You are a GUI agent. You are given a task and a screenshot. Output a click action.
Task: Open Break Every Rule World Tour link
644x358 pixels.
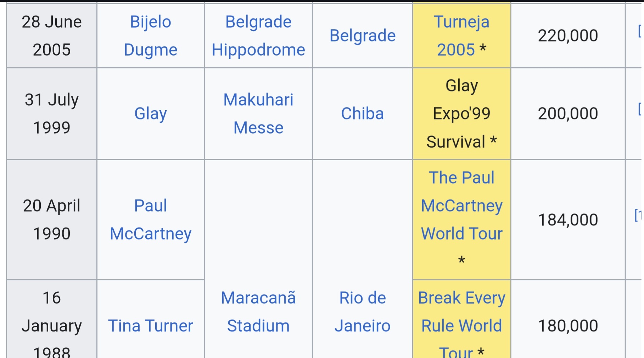tap(461, 311)
